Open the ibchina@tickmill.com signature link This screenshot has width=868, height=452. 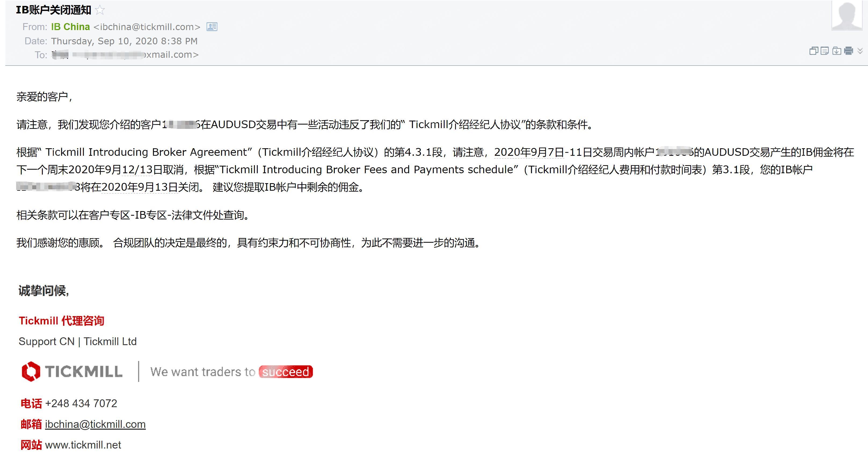(95, 424)
